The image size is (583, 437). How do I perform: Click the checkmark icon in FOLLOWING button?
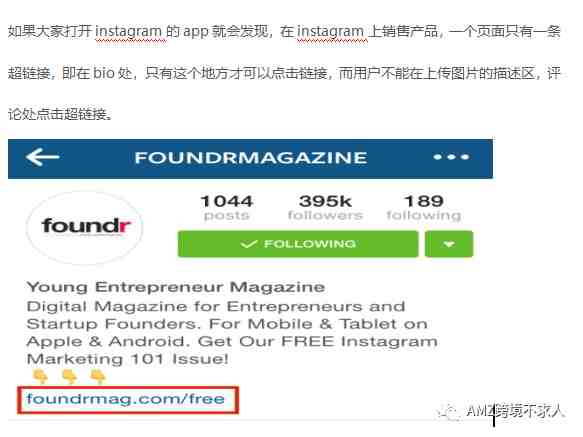(x=249, y=244)
